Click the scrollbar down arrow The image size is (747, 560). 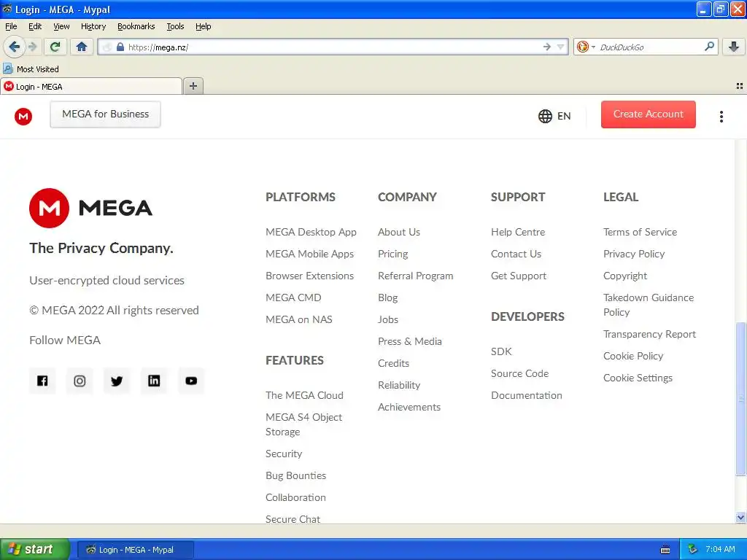click(x=740, y=517)
